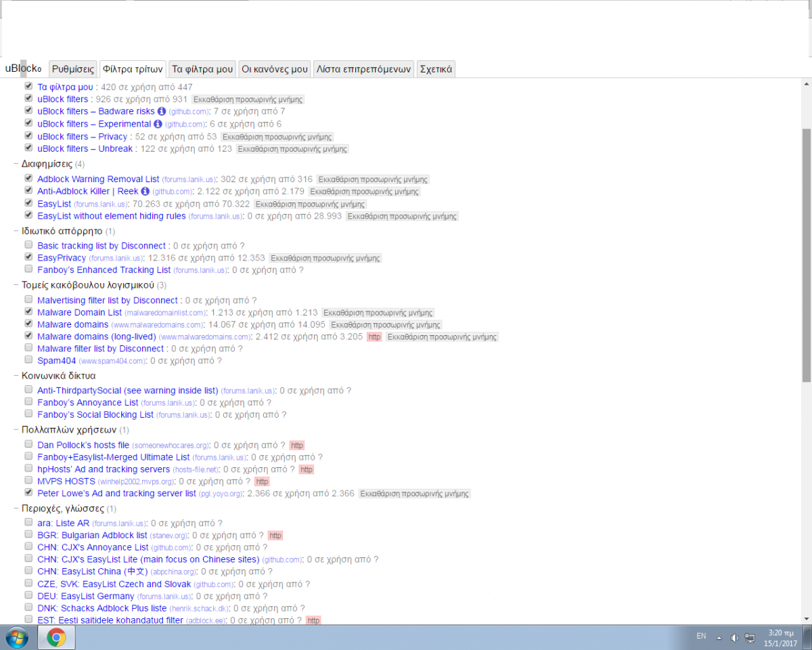Click the page vertical scrollbar thumb
Viewport: 812px width, 650px height.
coord(807,254)
